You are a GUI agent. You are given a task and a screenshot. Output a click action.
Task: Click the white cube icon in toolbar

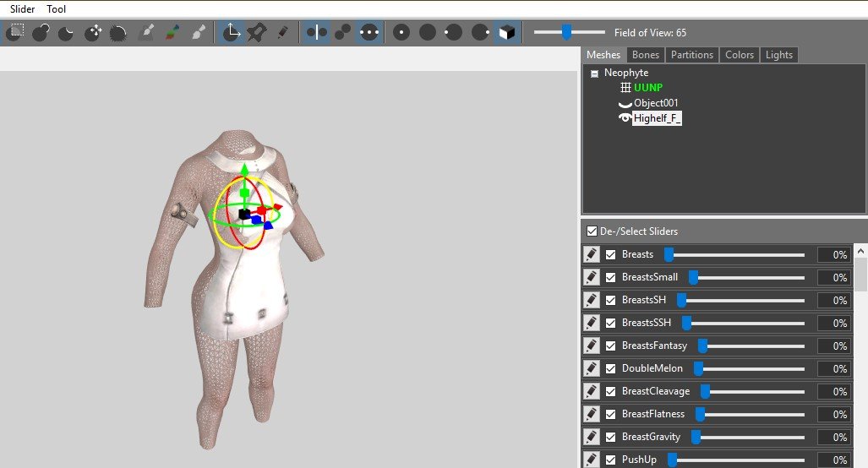click(506, 32)
